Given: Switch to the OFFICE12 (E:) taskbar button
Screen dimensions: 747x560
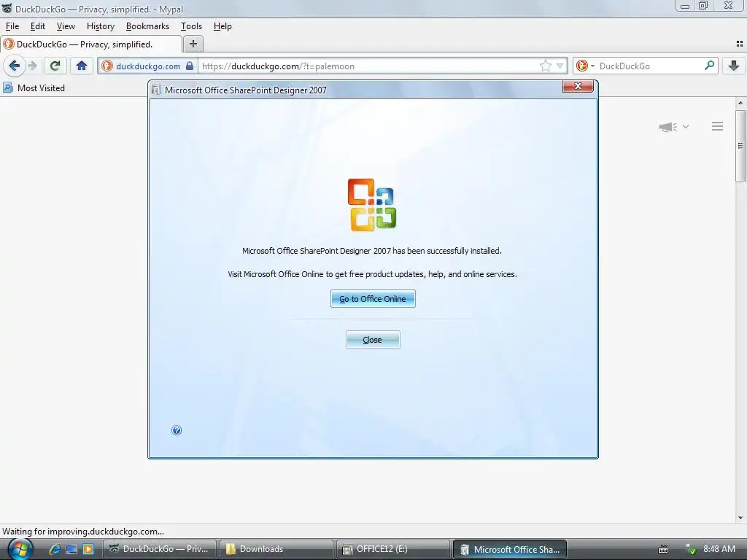Looking at the screenshot, I should pyautogui.click(x=393, y=549).
